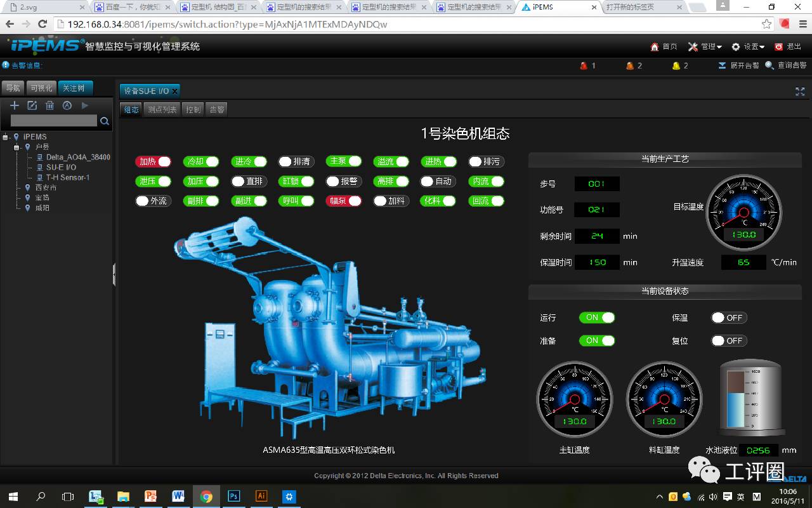Toggle the 排清 switch on
The height and width of the screenshot is (508, 812).
[x=296, y=162]
